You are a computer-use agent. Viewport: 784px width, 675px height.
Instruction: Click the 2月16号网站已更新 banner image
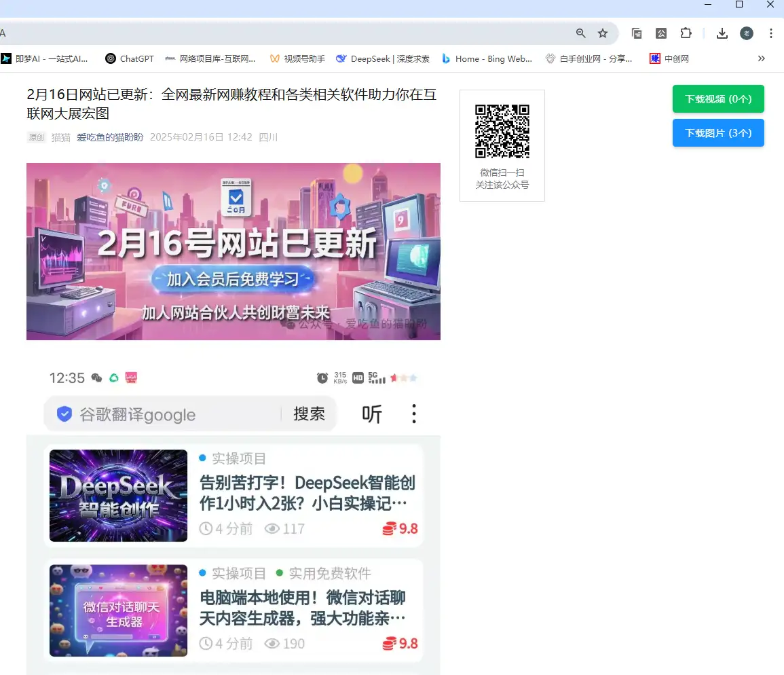coord(234,251)
